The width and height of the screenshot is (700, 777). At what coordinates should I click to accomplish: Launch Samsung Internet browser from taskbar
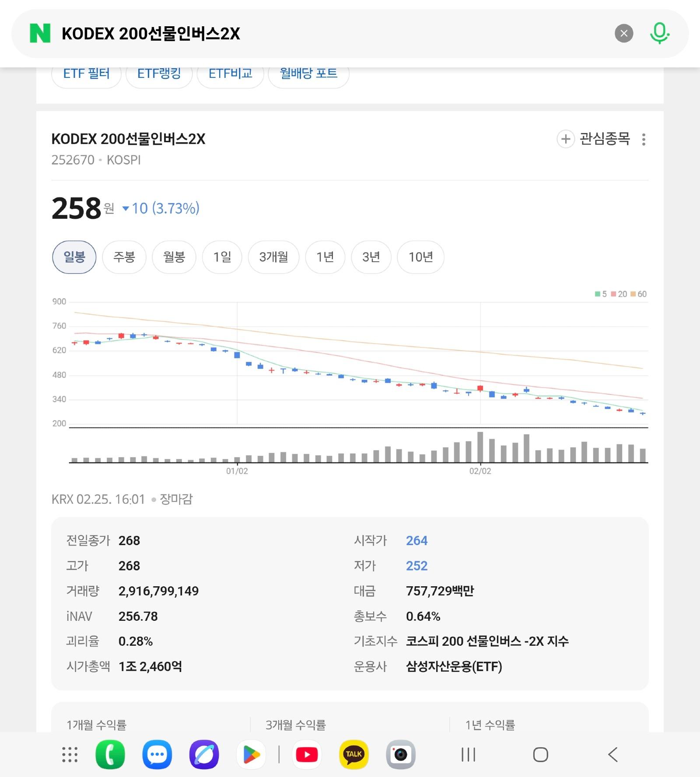coord(204,755)
